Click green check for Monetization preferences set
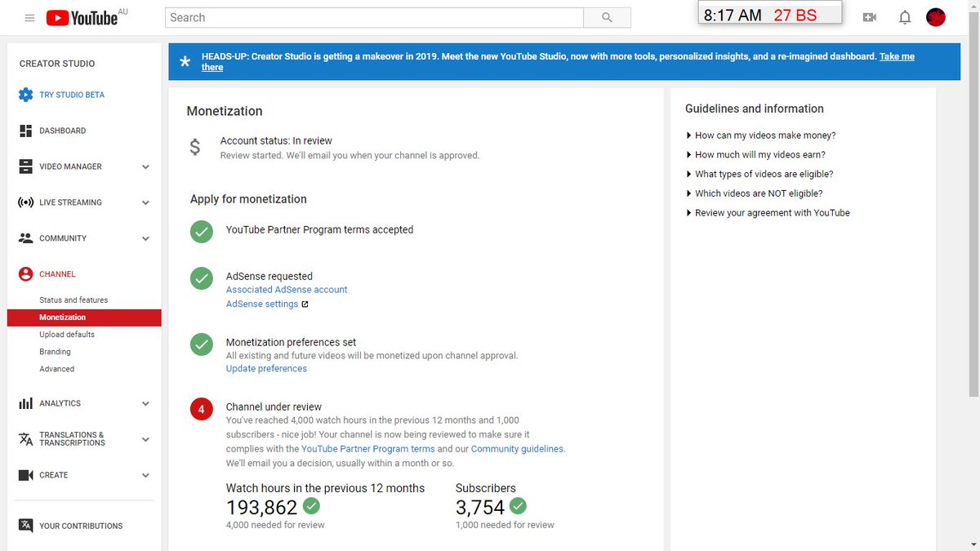The height and width of the screenshot is (551, 980). tap(202, 344)
